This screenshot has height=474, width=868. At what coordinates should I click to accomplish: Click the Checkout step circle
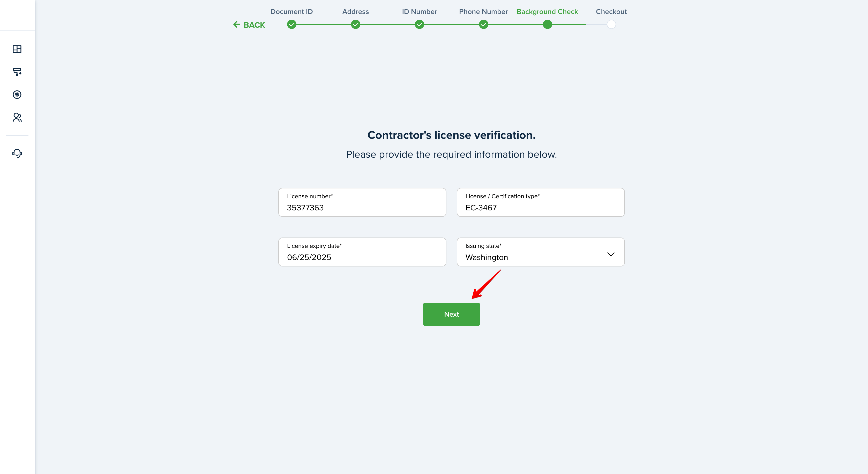[611, 25]
